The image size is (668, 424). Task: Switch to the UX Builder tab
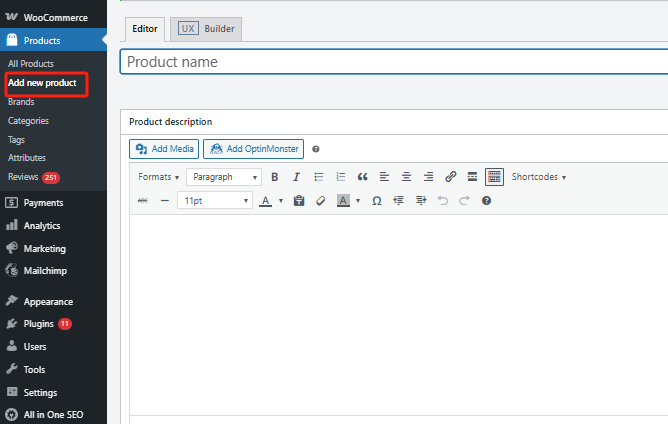tap(206, 29)
